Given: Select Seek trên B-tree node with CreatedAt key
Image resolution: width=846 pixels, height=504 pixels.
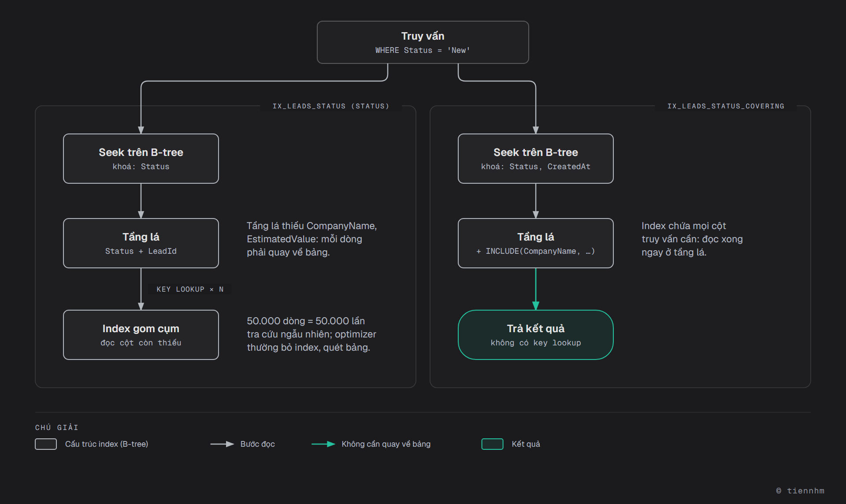Looking at the screenshot, I should 536,159.
